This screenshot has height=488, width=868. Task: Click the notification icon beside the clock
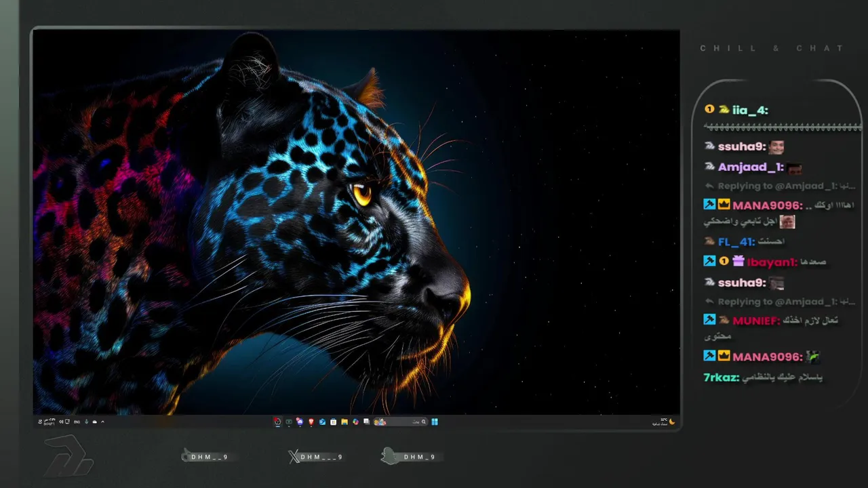(x=40, y=422)
